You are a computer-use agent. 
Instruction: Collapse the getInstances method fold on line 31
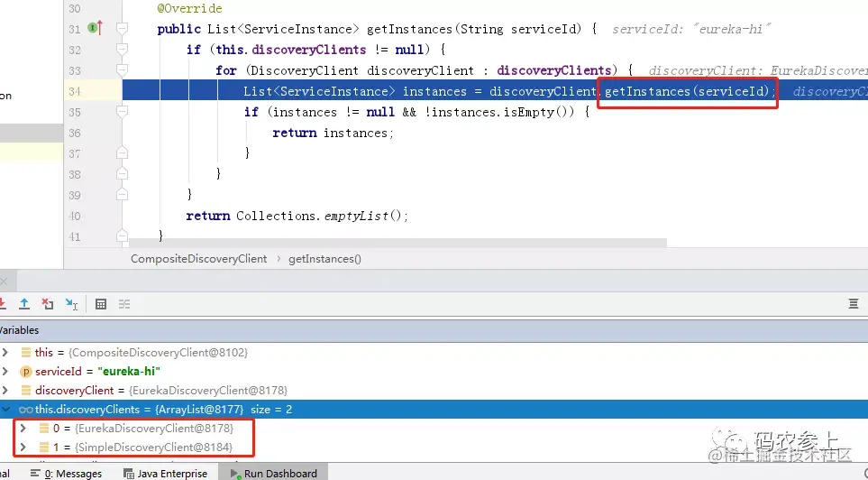pyautogui.click(x=123, y=29)
